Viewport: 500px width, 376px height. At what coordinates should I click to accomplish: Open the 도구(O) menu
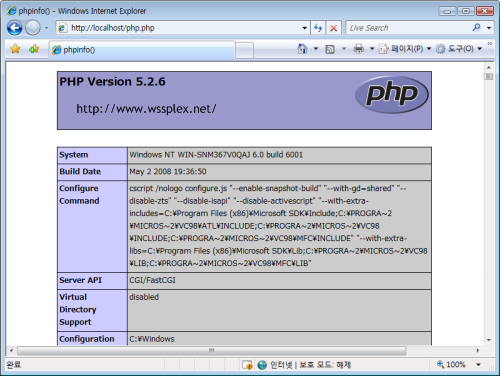(459, 49)
